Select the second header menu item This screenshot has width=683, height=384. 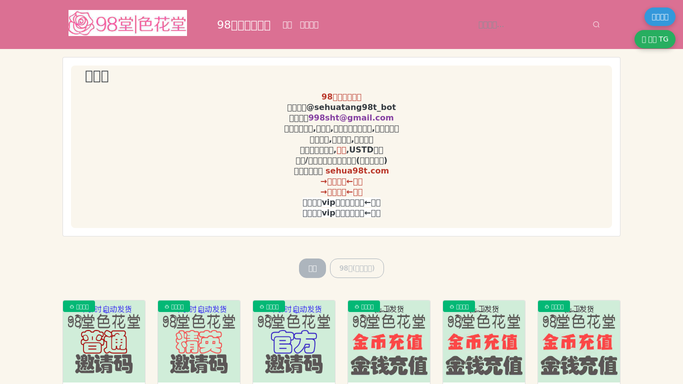(x=309, y=25)
